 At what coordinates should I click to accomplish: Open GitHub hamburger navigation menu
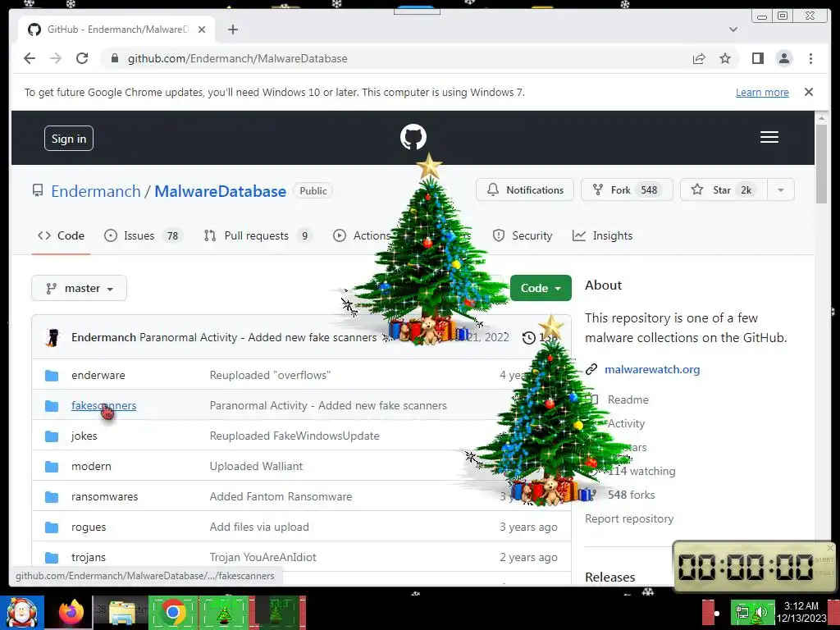[x=769, y=137]
